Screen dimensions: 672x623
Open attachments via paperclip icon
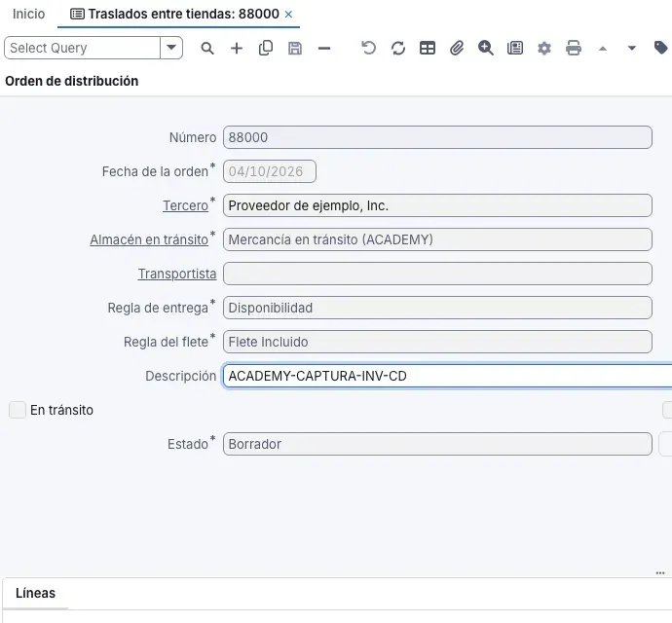coord(457,48)
